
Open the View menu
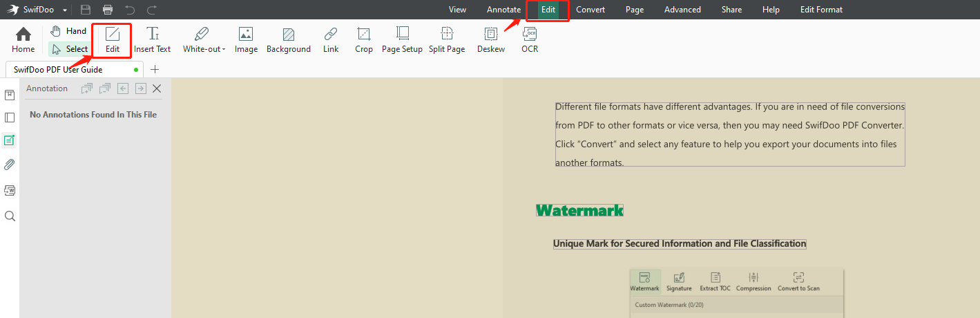(x=457, y=10)
